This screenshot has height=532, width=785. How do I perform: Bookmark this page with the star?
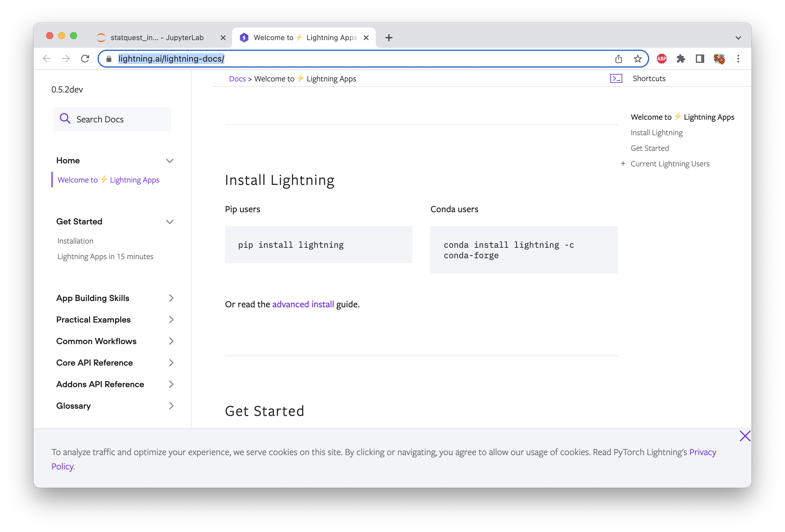638,59
